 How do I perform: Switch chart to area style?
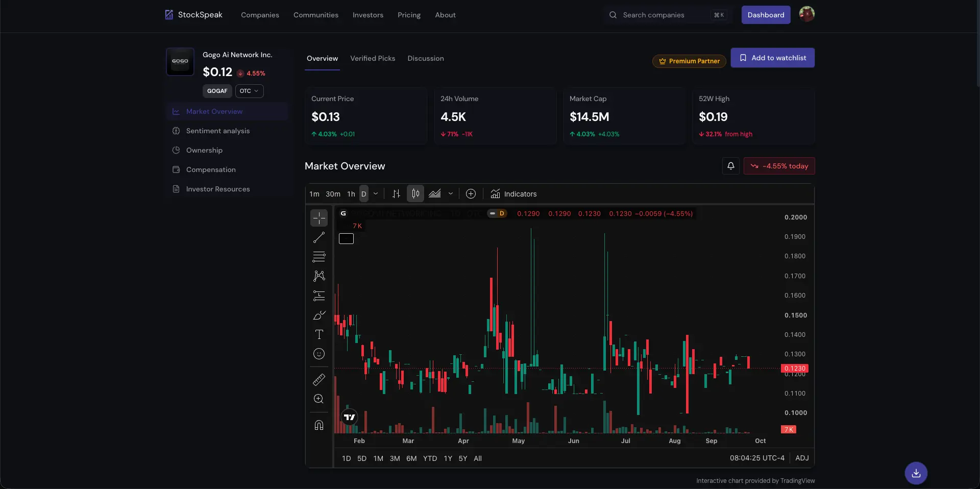(x=435, y=194)
